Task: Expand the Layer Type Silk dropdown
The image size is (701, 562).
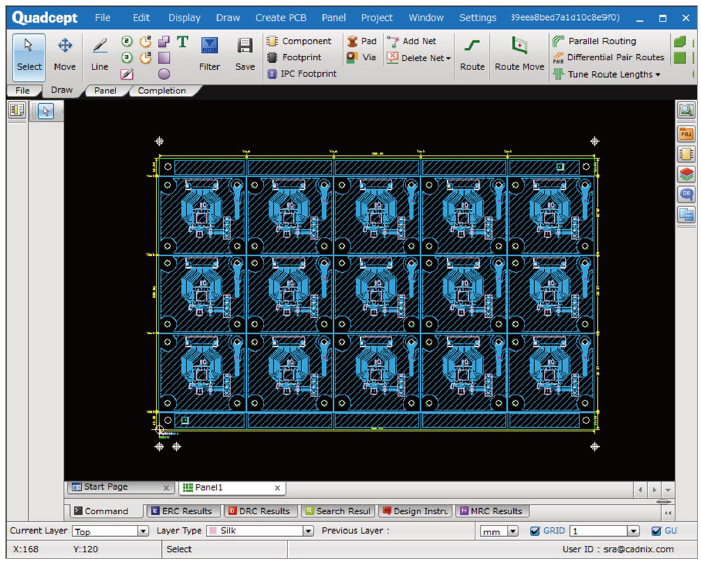Action: pyautogui.click(x=308, y=531)
